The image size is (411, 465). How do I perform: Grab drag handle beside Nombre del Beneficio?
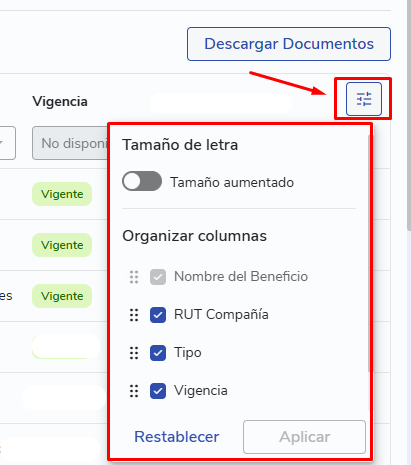point(134,277)
